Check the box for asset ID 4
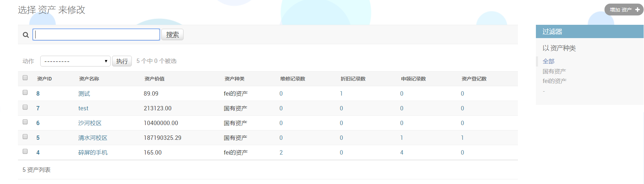644x184 pixels. [25, 151]
